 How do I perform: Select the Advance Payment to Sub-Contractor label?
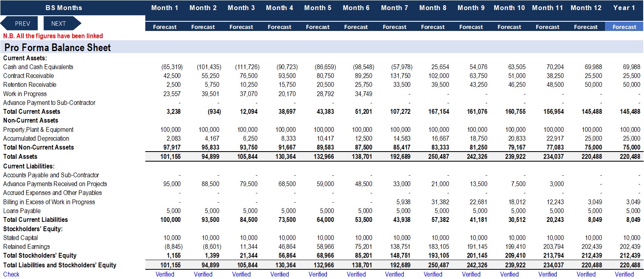click(x=50, y=103)
